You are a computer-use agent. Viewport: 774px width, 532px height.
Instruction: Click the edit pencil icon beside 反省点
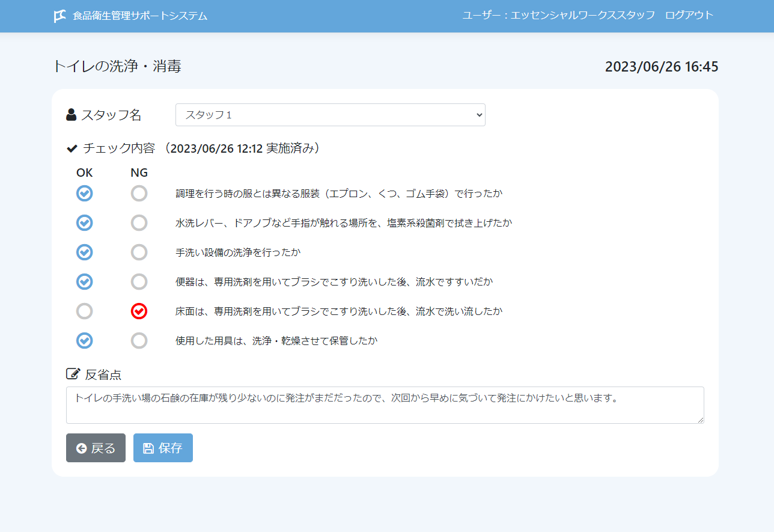(x=73, y=374)
